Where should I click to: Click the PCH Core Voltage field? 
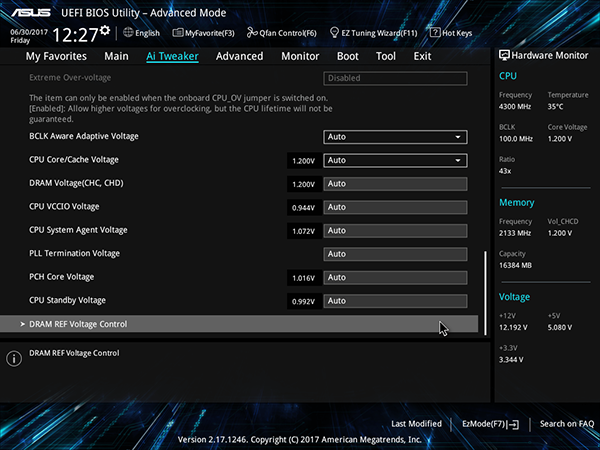[395, 277]
